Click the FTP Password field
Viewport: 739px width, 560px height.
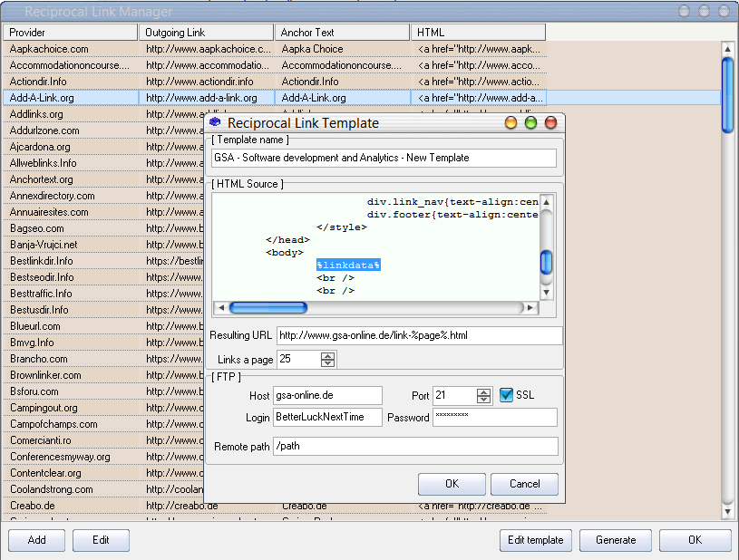coord(495,418)
